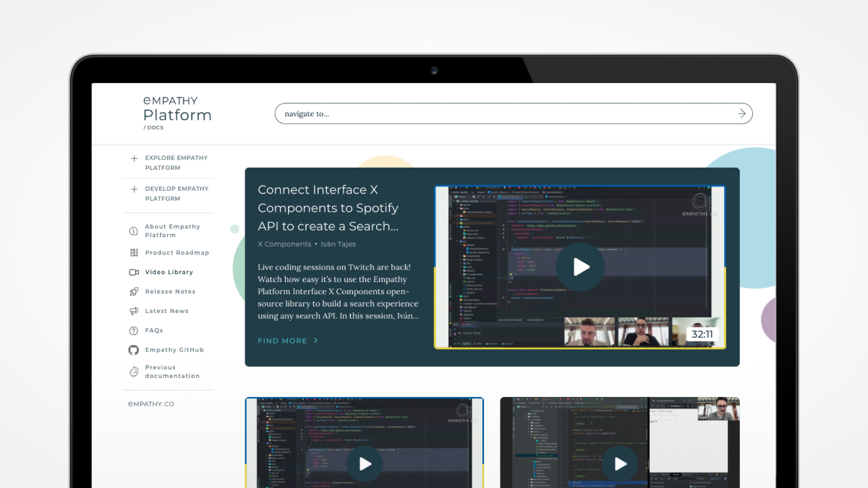Screen dimensions: 868x488
Task: Go to the Product Roadmap page
Action: pyautogui.click(x=177, y=252)
